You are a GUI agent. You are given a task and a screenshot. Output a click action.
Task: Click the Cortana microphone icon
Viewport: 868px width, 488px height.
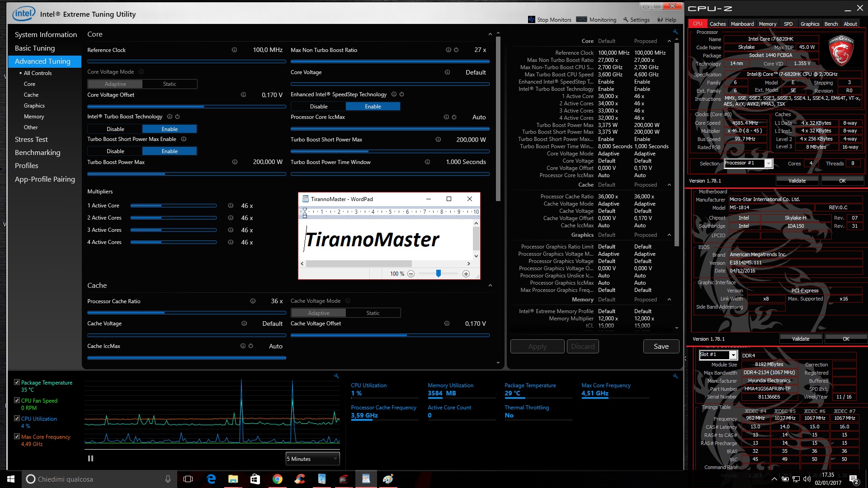point(168,479)
